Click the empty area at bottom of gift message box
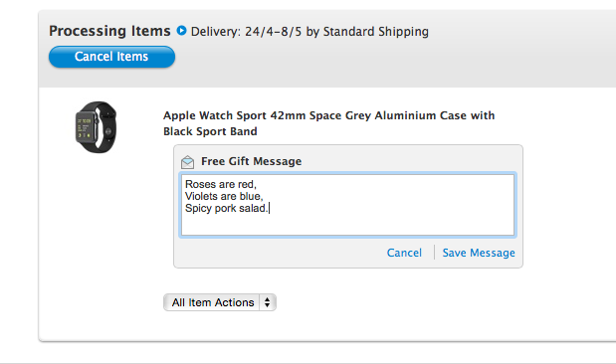 [347, 226]
